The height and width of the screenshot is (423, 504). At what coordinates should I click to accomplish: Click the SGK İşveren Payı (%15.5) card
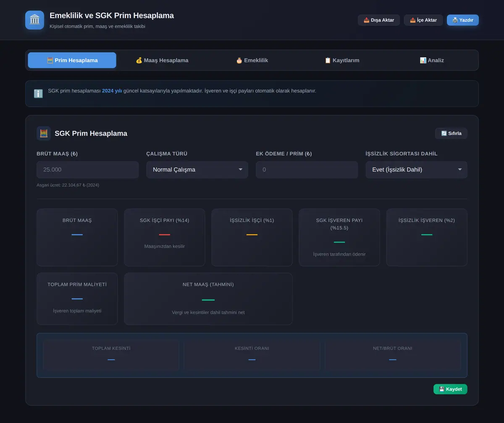point(339,238)
